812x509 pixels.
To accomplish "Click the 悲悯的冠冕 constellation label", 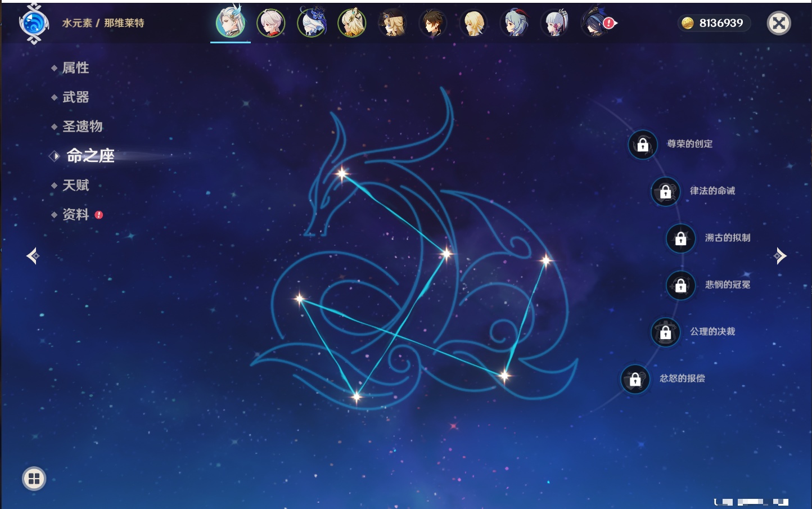I will coord(728,285).
